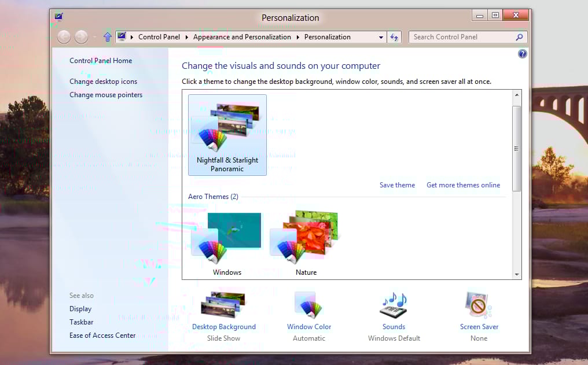Click the Personalization window title icon
This screenshot has height=365, width=588.
58,17
